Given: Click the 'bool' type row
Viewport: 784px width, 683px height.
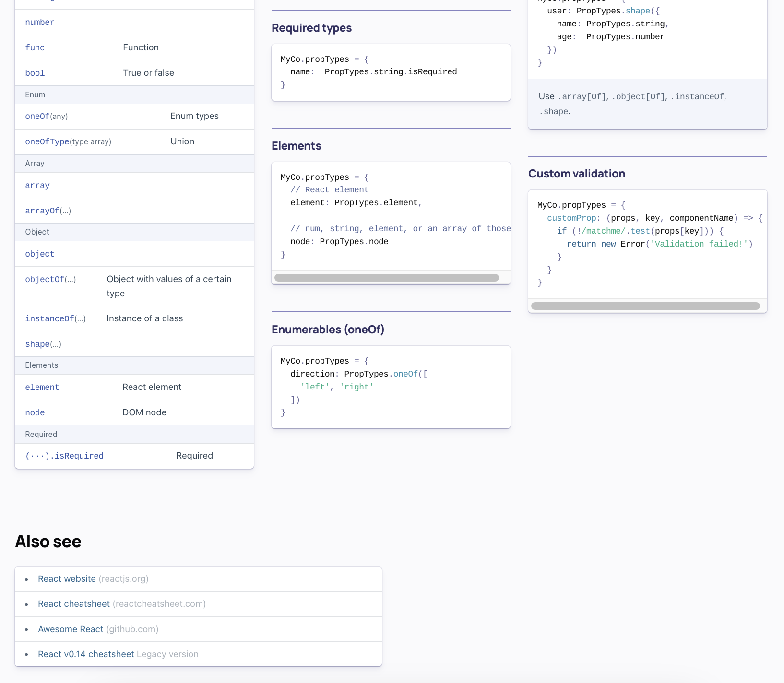Looking at the screenshot, I should click(134, 73).
